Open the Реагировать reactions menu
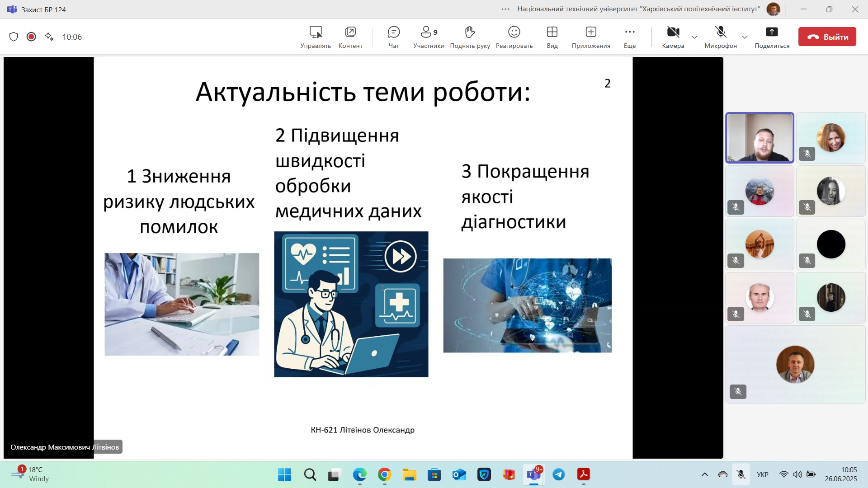Screen dimensions: 868x488 (514, 37)
